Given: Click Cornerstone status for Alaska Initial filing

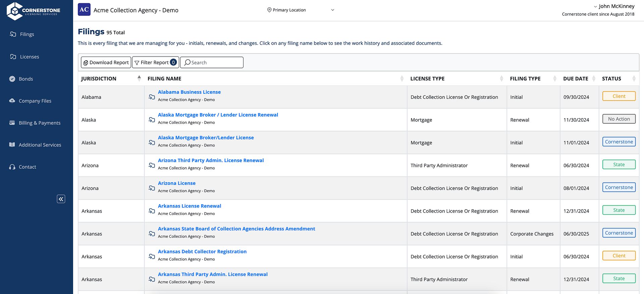Looking at the screenshot, I should pos(619,142).
